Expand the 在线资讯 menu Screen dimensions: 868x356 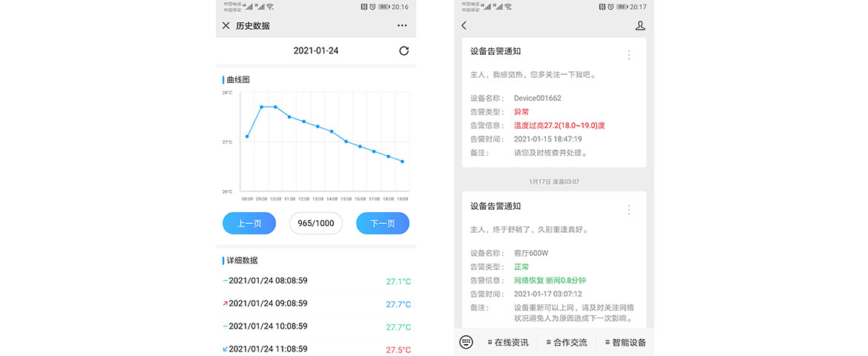click(x=507, y=343)
